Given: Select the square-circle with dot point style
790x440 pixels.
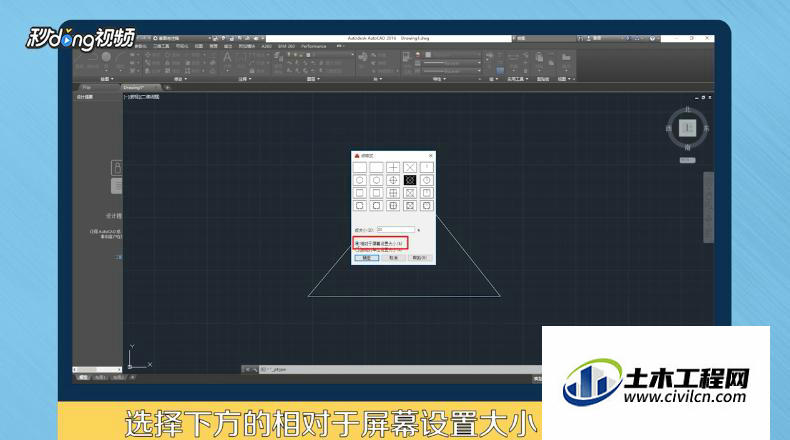Looking at the screenshot, I should 360,206.
